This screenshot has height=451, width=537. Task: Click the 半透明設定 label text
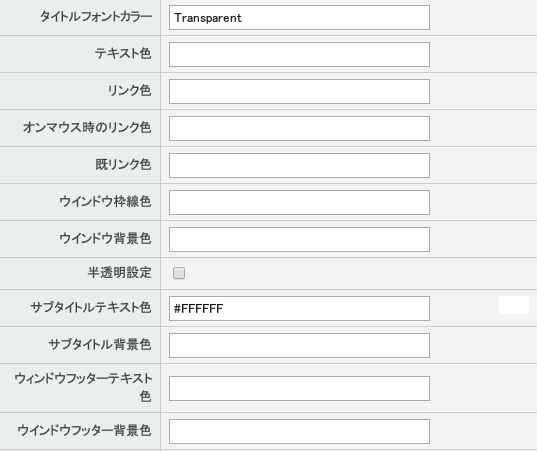(119, 273)
